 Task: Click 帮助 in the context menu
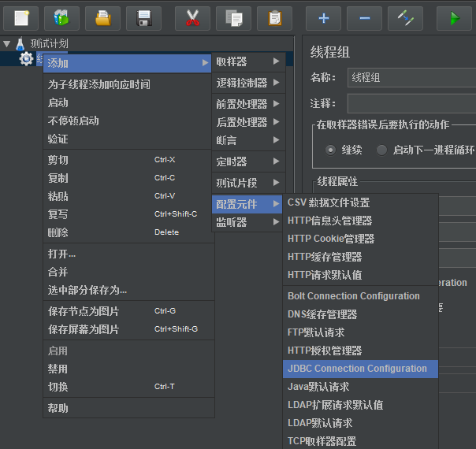[x=58, y=408]
